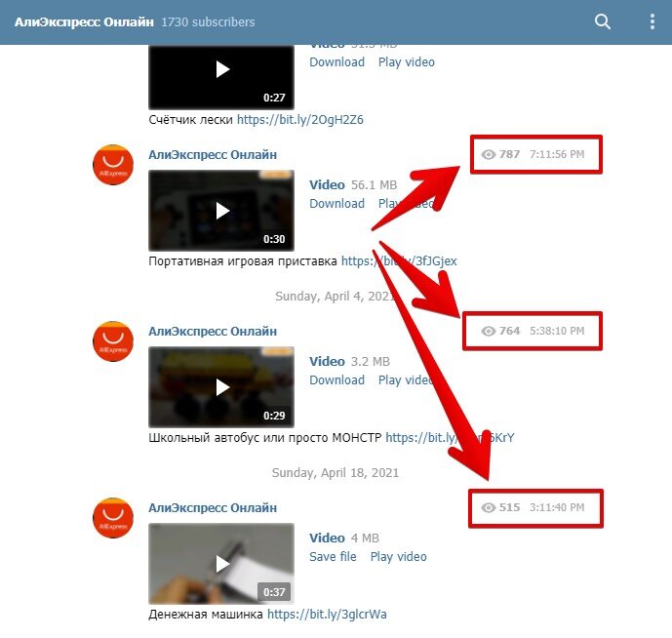
Task: Click the 1730 subscribers label
Action: pos(208,21)
